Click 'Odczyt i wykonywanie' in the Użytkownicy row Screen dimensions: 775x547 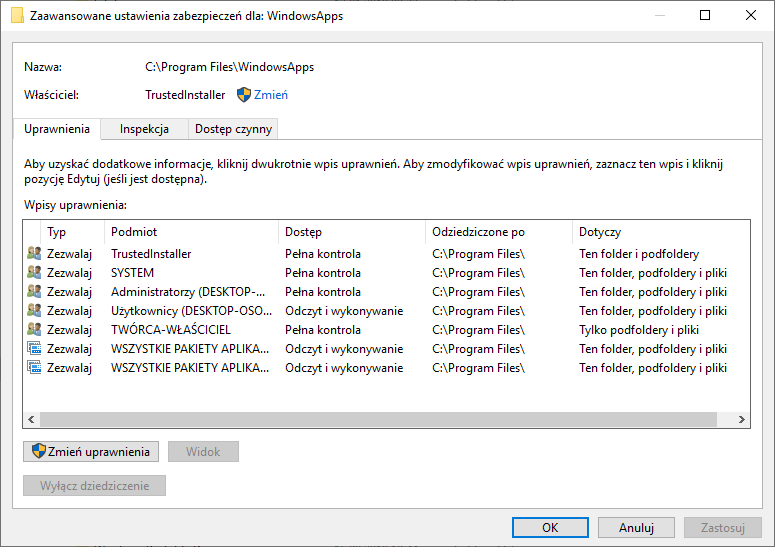pyautogui.click(x=344, y=310)
